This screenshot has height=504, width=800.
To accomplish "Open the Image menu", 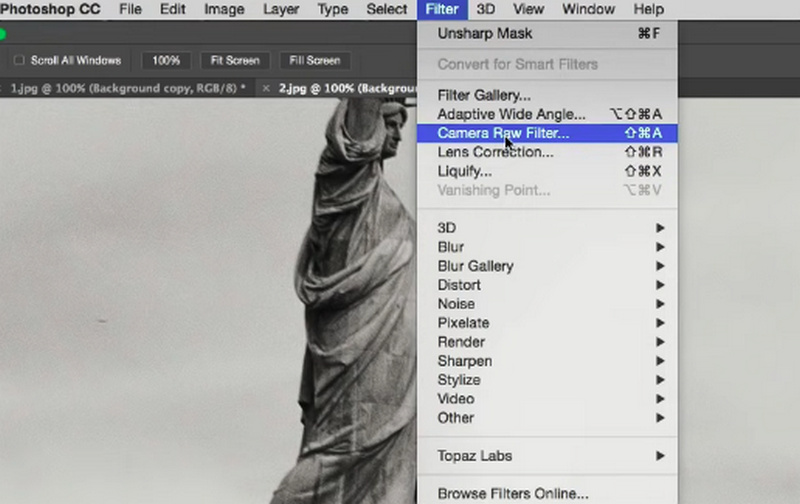I will (224, 9).
